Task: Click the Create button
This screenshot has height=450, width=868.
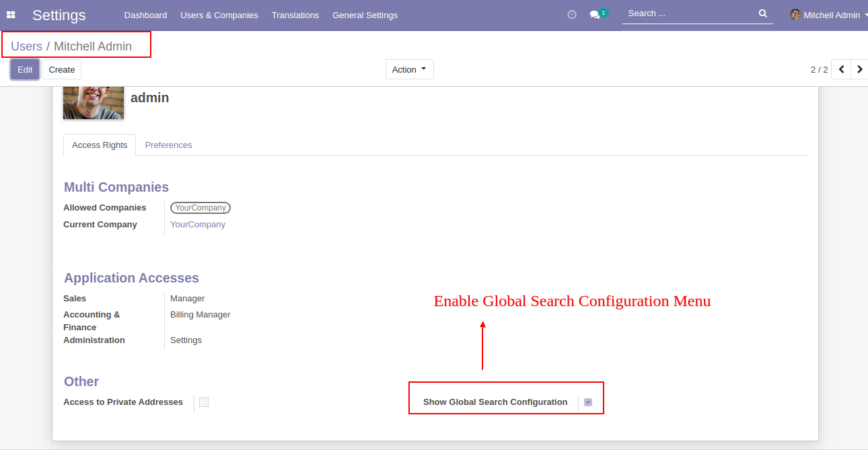Action: tap(62, 69)
